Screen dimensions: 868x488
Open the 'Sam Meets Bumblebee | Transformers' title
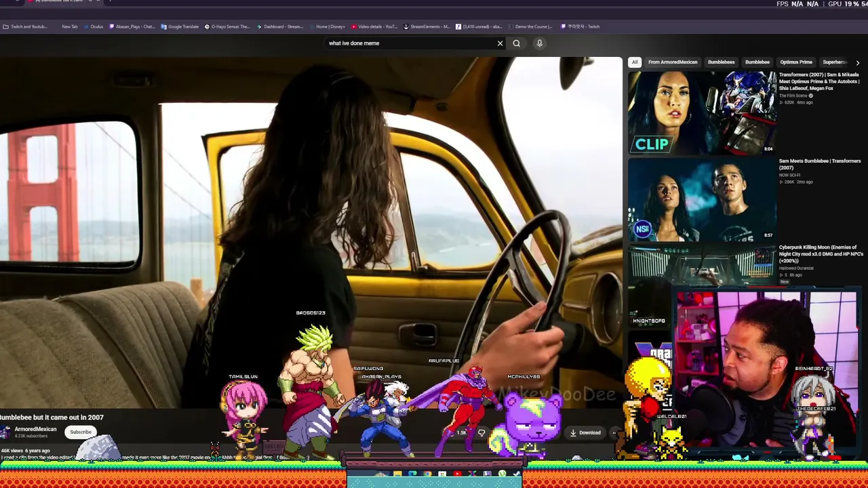pyautogui.click(x=819, y=164)
